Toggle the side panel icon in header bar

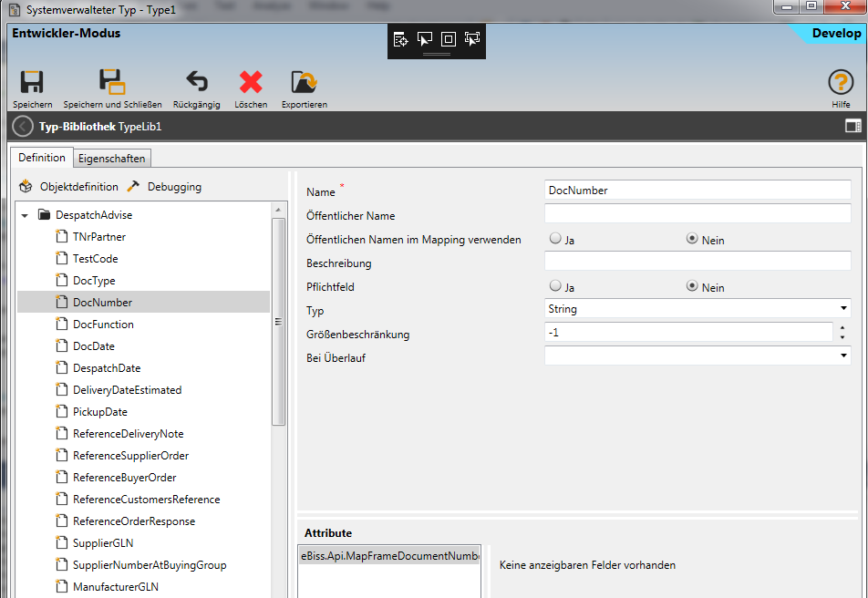pyautogui.click(x=853, y=126)
